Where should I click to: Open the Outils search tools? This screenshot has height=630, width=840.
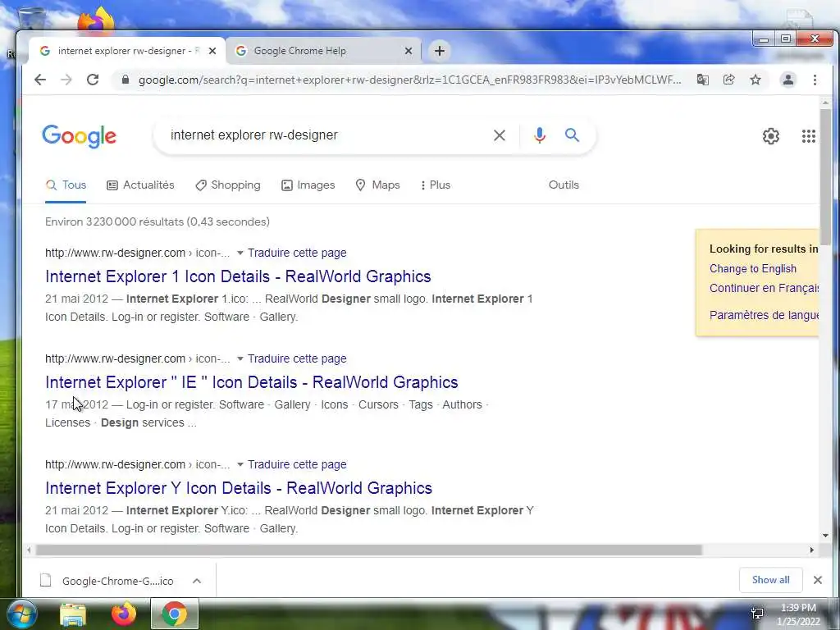(x=564, y=185)
